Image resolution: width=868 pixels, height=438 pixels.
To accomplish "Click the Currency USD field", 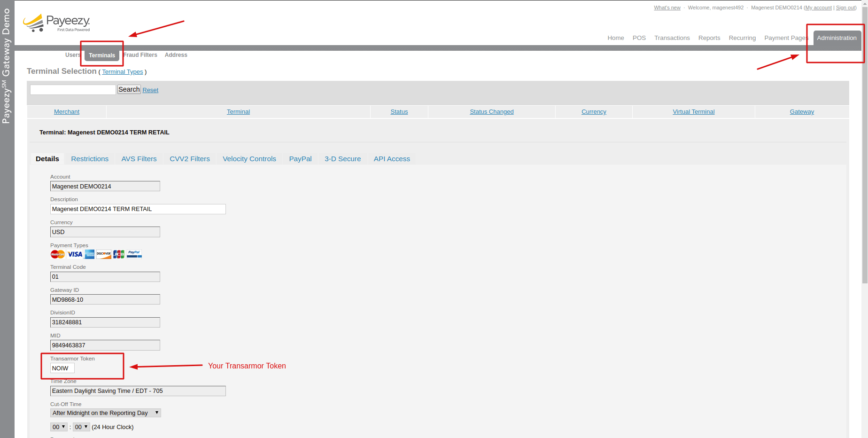I will [x=105, y=232].
